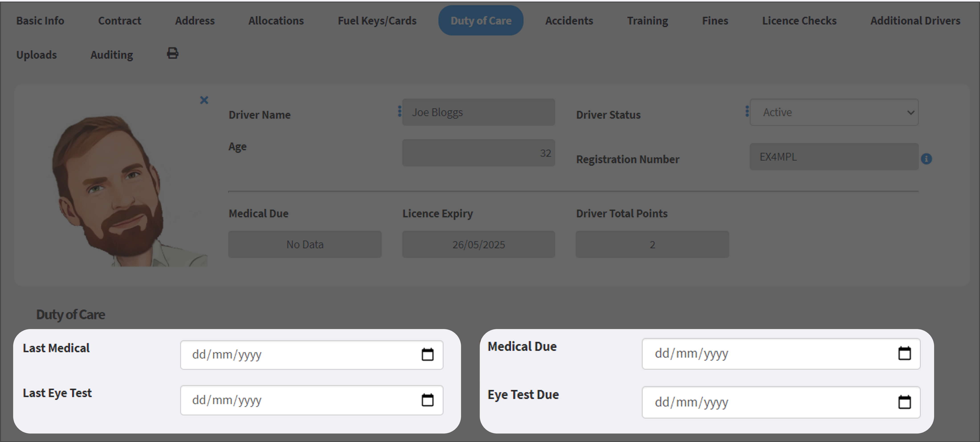
Task: Click the Duty of Care section heading
Action: (x=70, y=315)
